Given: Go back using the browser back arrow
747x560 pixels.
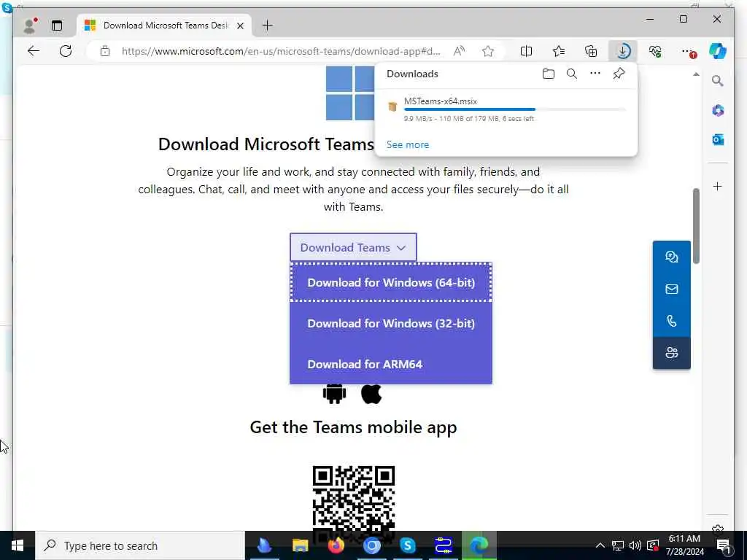Looking at the screenshot, I should click(34, 51).
